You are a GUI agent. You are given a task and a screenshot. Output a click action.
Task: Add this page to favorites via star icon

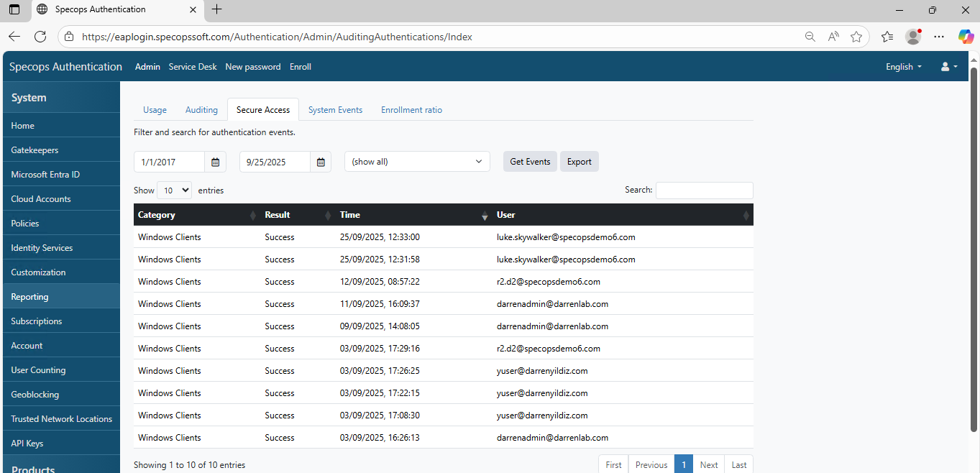click(856, 36)
